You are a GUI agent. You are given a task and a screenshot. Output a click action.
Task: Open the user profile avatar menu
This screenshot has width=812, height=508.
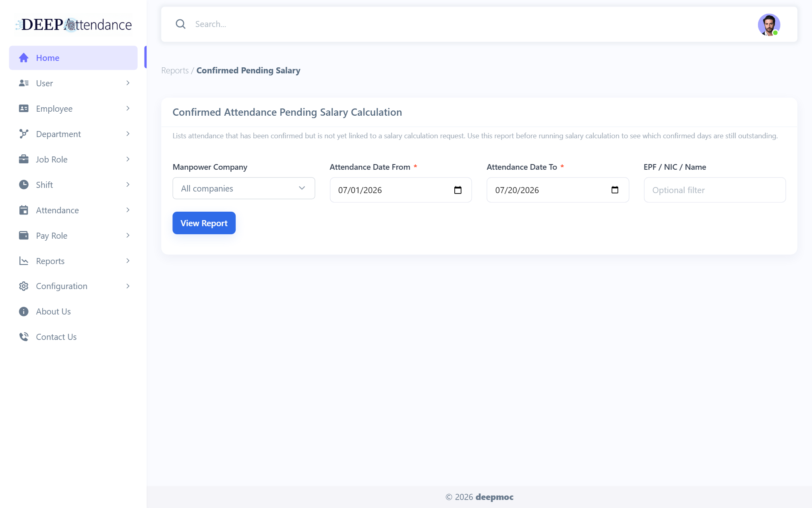click(769, 25)
